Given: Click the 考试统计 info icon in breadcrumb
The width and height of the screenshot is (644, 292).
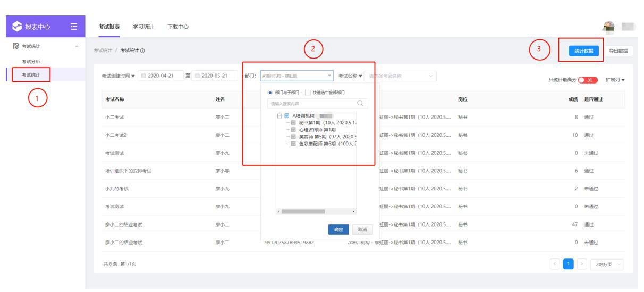Looking at the screenshot, I should [x=142, y=51].
